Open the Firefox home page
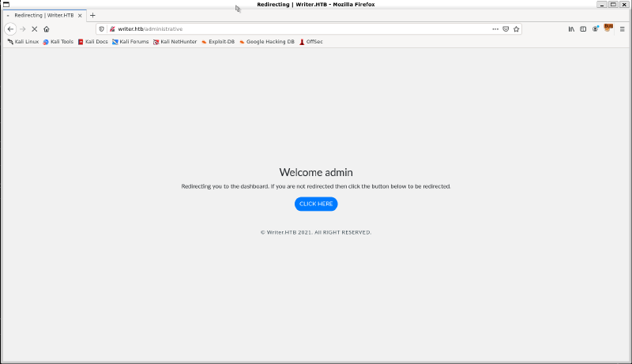The height and width of the screenshot is (364, 632). click(47, 28)
